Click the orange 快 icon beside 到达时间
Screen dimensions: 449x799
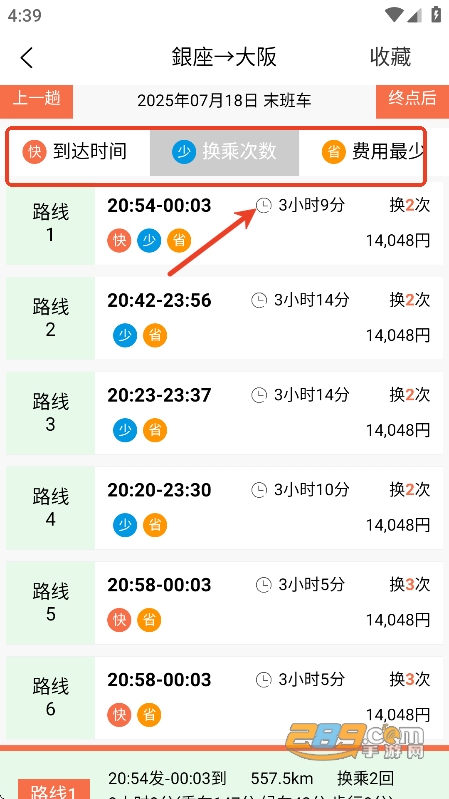35,152
